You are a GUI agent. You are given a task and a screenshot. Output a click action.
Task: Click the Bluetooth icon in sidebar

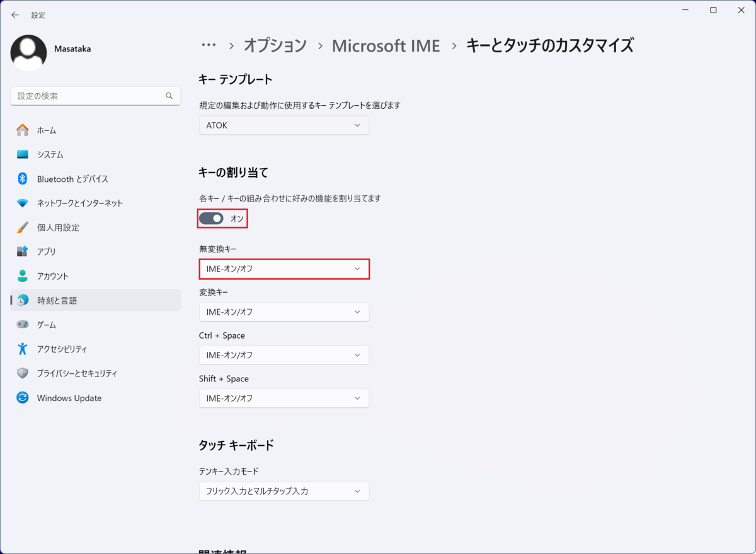point(23,179)
